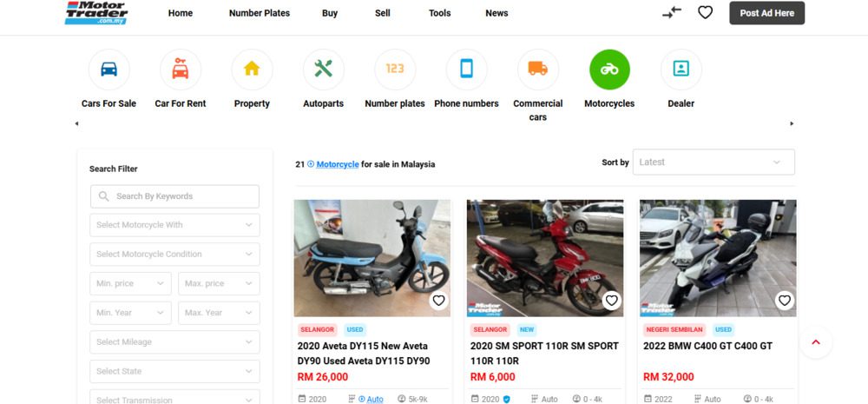The image size is (868, 404).
Task: Open the Max. Year dropdown
Action: [x=220, y=313]
